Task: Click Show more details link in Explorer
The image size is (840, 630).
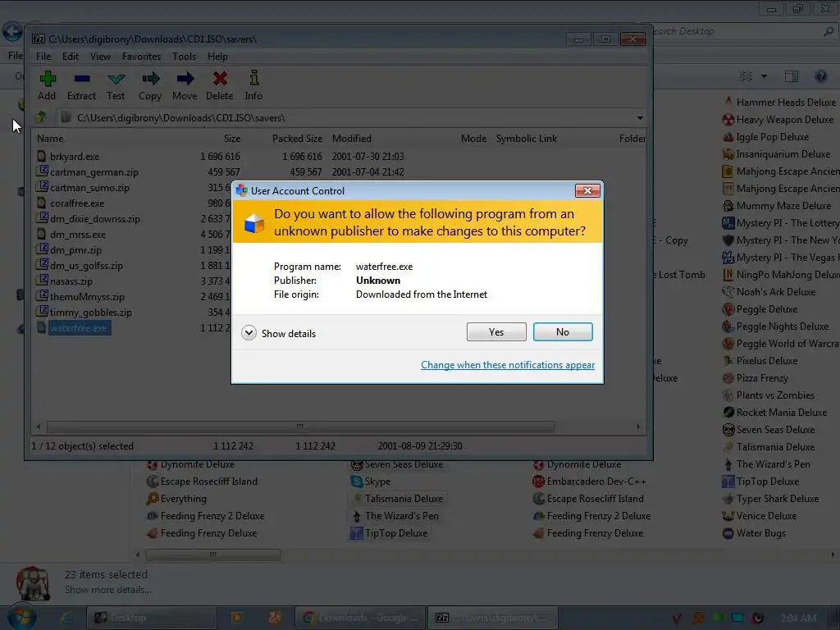Action: [x=107, y=590]
